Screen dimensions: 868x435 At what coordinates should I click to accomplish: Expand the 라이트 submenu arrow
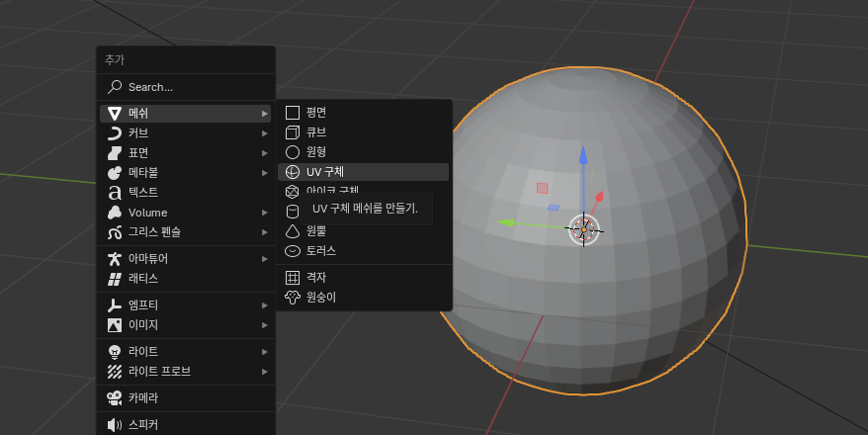click(265, 352)
